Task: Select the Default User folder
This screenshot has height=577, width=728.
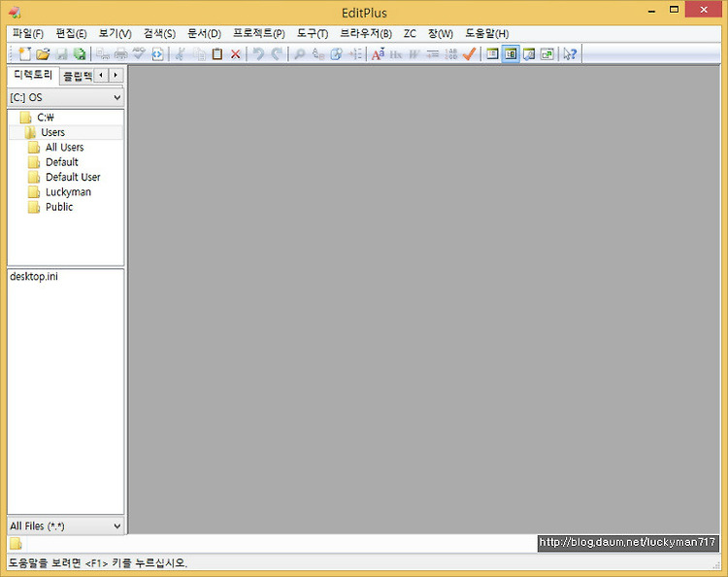Action: point(73,177)
